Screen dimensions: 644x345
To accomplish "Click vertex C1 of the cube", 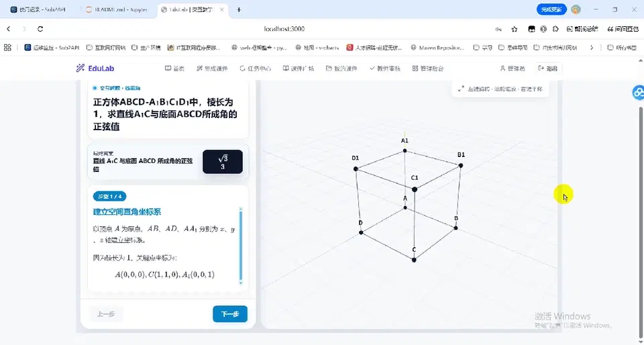I will [415, 189].
